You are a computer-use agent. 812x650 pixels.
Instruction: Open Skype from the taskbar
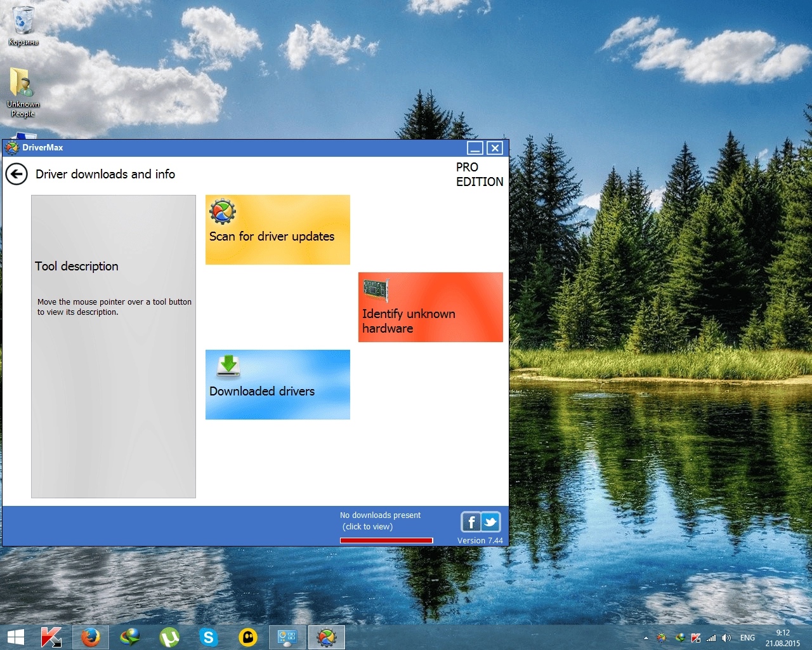[x=209, y=637]
